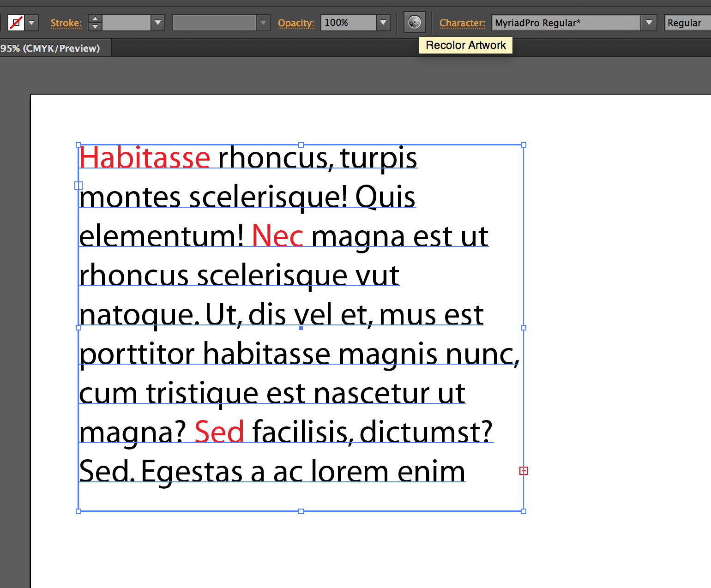This screenshot has height=588, width=711.
Task: Open the variable width profile dropdown
Action: point(262,22)
